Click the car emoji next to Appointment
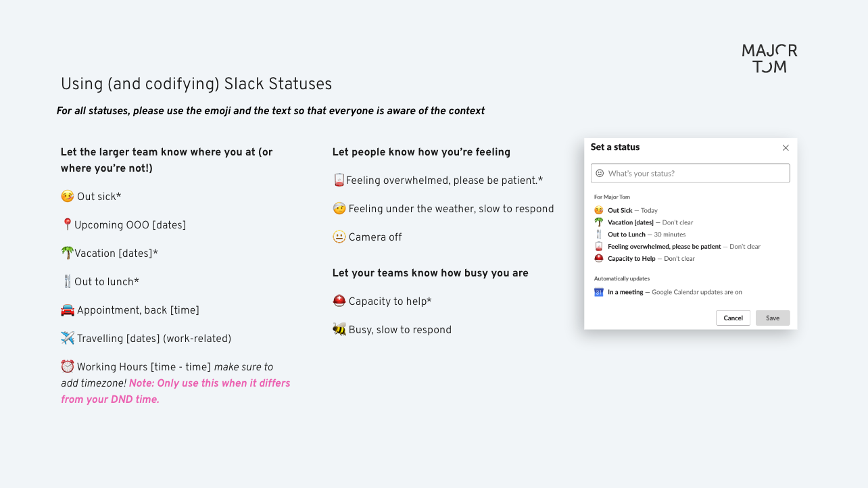 click(x=68, y=310)
